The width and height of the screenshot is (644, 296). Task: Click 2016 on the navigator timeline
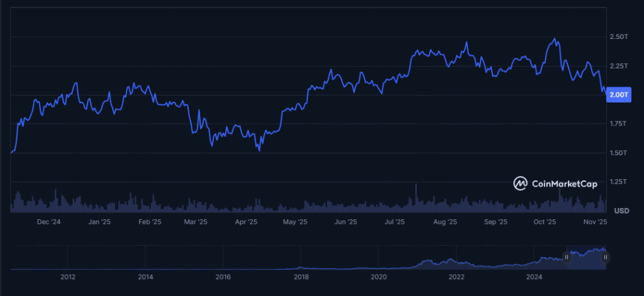click(x=223, y=277)
